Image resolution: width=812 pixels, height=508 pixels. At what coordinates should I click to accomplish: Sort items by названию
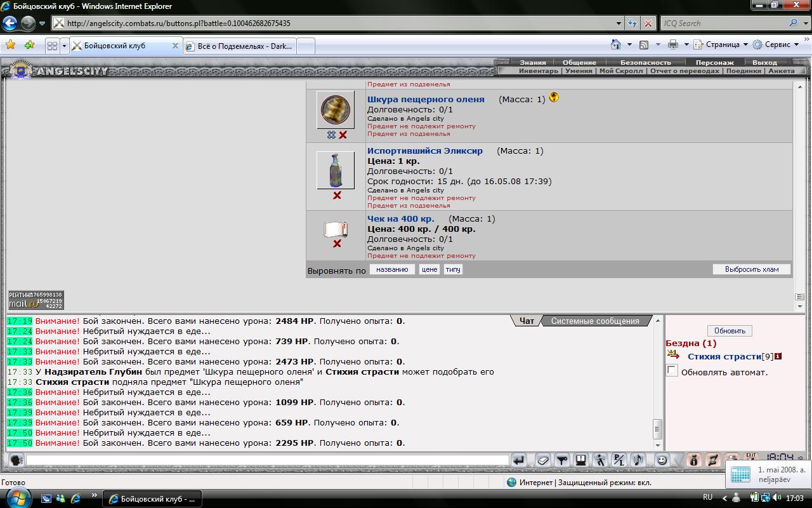point(392,269)
